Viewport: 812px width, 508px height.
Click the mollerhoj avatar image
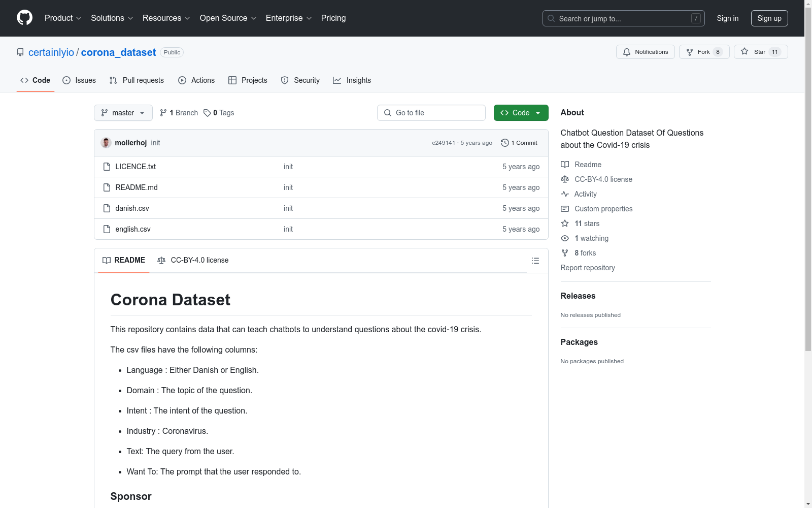pyautogui.click(x=106, y=143)
